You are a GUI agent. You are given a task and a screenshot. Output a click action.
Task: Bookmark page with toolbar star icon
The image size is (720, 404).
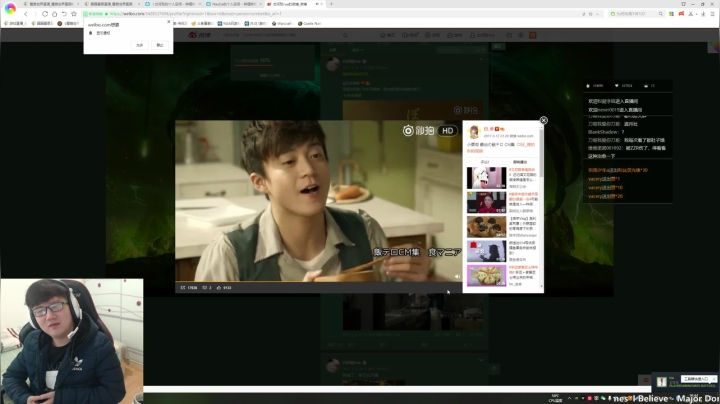tap(74, 14)
